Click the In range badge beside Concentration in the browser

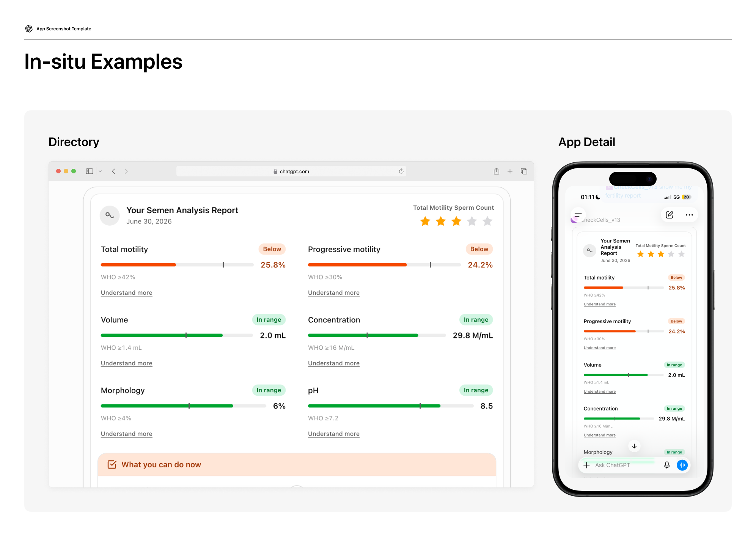(476, 320)
